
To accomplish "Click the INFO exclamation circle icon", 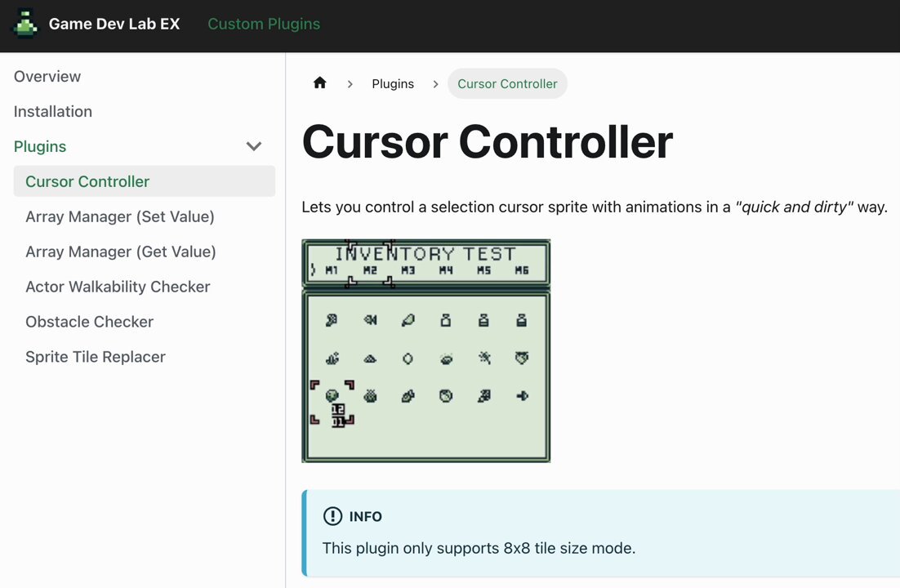I will pos(332,516).
